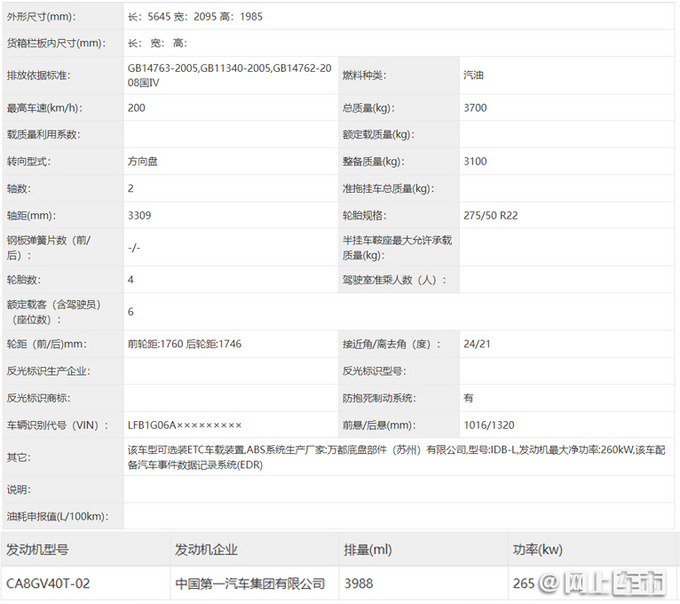Click the 反光标识商标 label
Image resolution: width=680 pixels, height=604 pixels.
click(x=39, y=398)
